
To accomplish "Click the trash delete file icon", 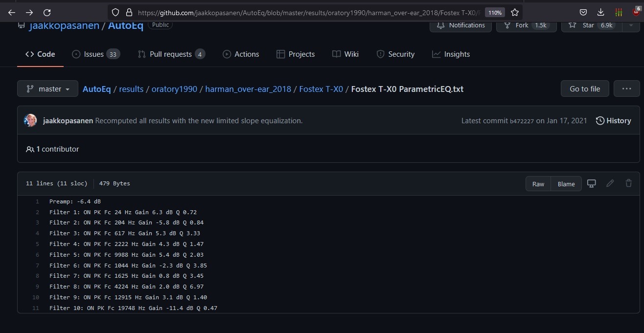I will 628,183.
